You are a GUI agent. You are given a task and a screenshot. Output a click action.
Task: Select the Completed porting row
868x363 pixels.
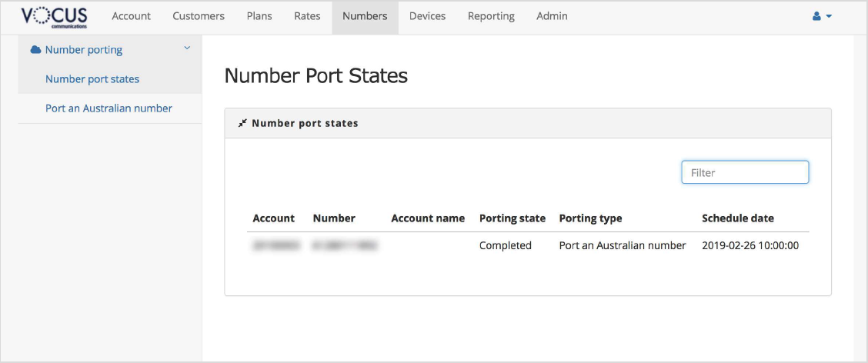[x=505, y=246]
